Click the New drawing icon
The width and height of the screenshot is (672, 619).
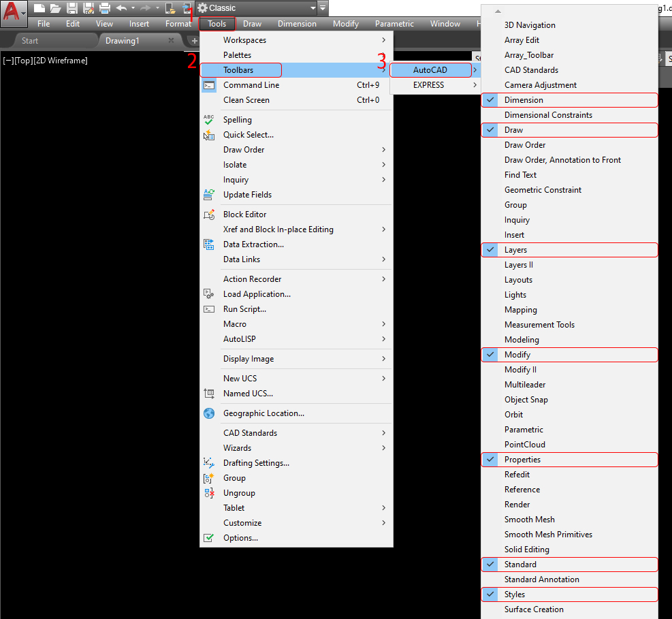(39, 7)
